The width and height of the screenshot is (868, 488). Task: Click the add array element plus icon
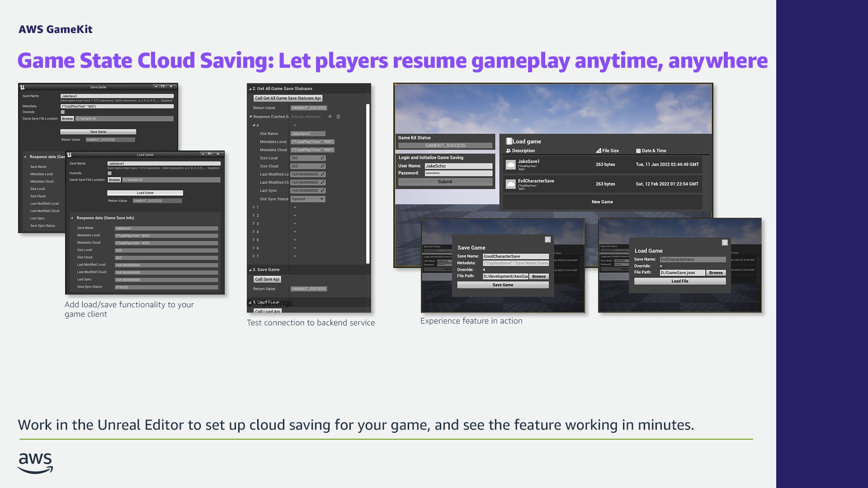[330, 117]
